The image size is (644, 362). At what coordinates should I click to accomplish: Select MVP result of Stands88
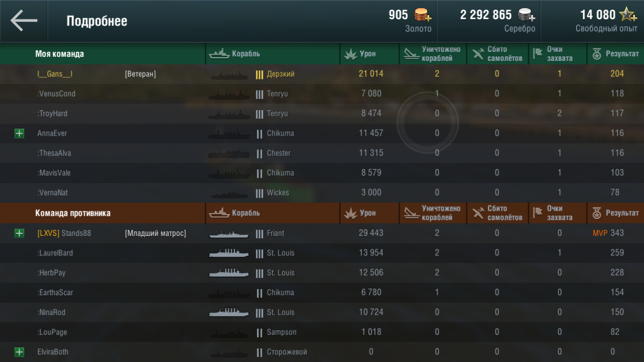[600, 233]
